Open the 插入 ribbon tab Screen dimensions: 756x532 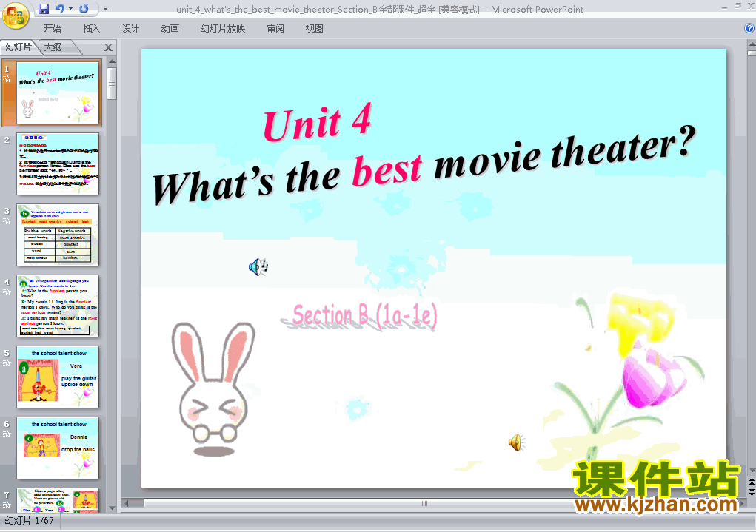[91, 29]
